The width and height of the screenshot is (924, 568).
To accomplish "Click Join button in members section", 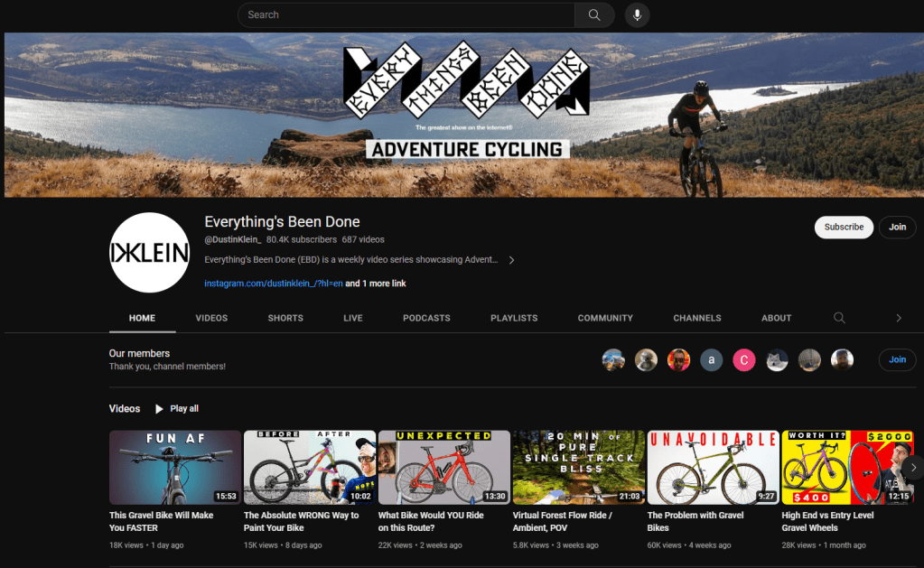I will coord(897,359).
